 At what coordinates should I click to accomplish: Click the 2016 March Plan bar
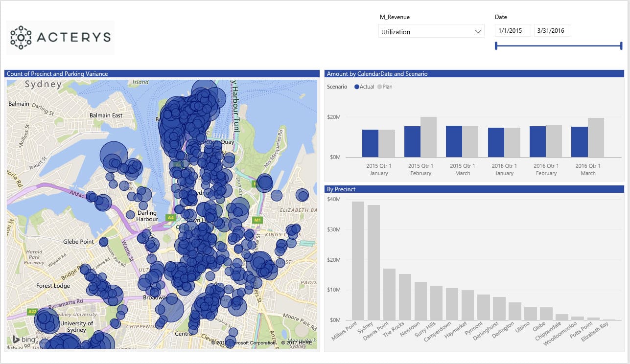pos(596,137)
